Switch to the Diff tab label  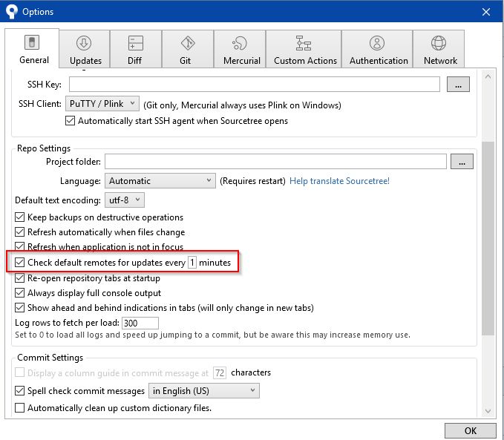(x=134, y=60)
